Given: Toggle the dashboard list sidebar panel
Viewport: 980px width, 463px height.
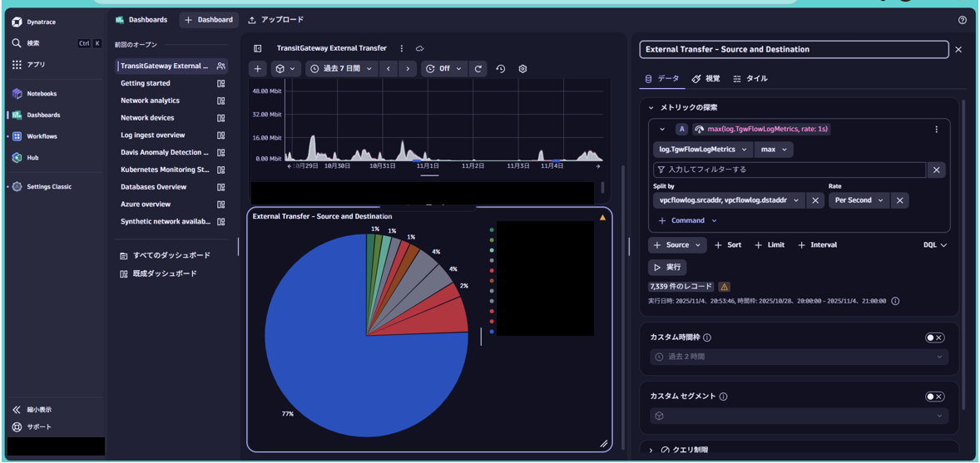Looking at the screenshot, I should coord(257,48).
